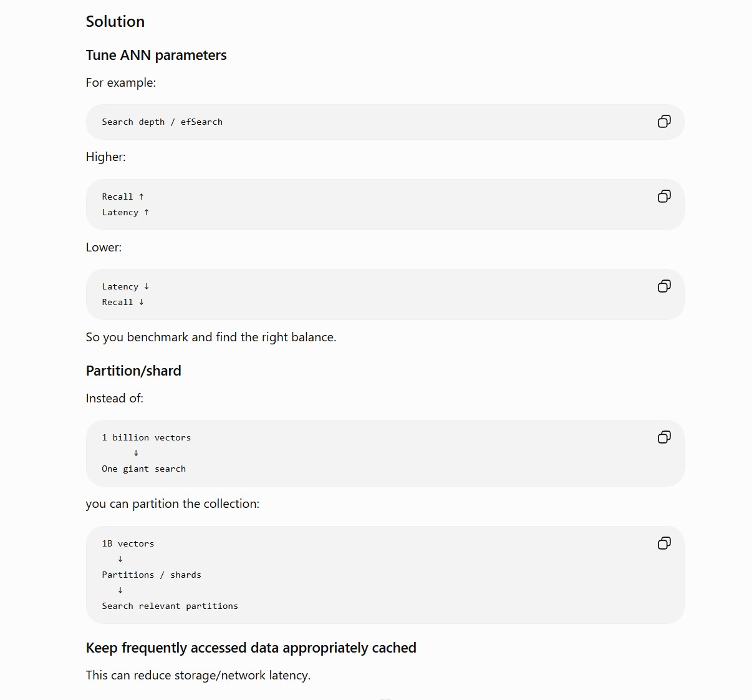Click the 'Tune ANN parameters' heading
752x700 pixels.
[156, 55]
